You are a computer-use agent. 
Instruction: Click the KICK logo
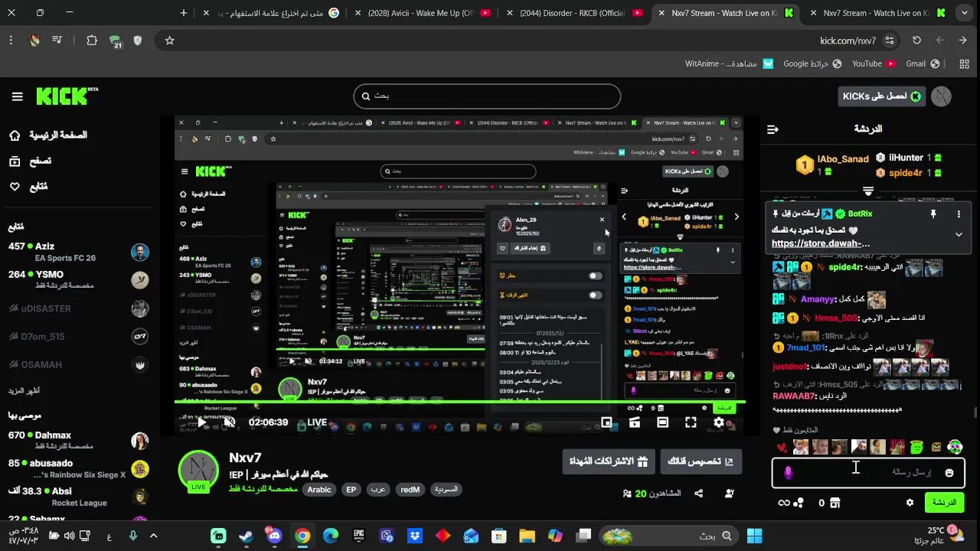click(67, 96)
